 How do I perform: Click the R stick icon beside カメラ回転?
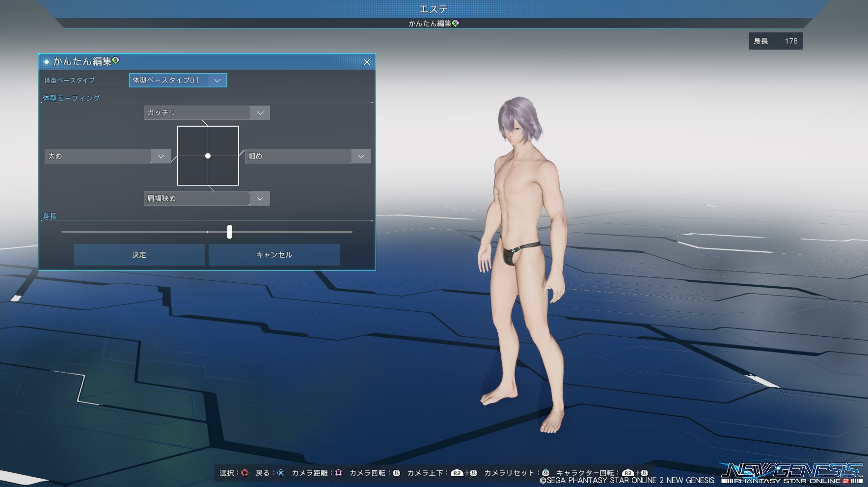tap(396, 473)
